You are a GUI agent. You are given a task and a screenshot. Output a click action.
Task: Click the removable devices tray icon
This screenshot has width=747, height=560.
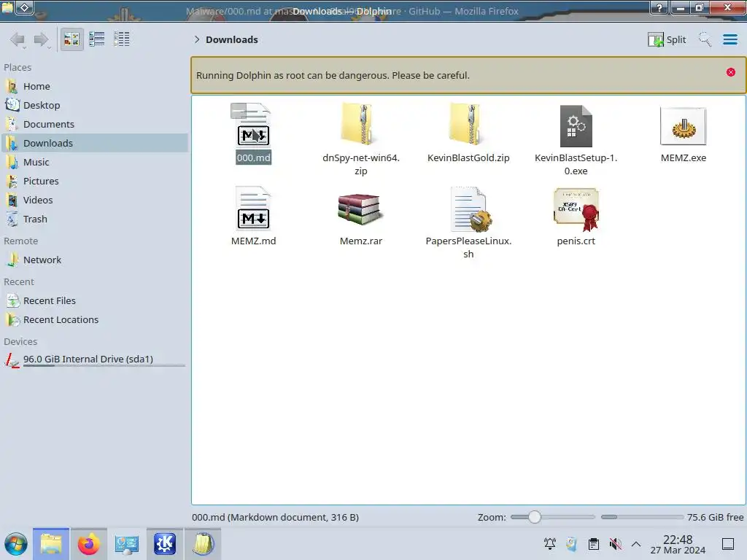(571, 544)
